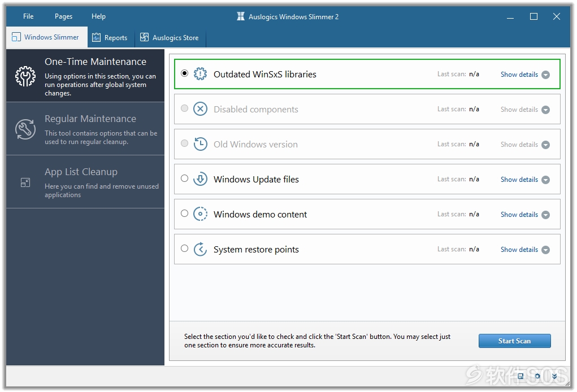Open the Pages menu
The width and height of the screenshot is (577, 392).
coord(64,16)
